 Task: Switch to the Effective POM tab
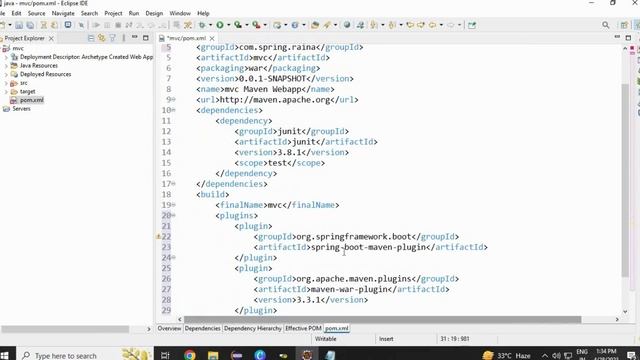click(303, 328)
